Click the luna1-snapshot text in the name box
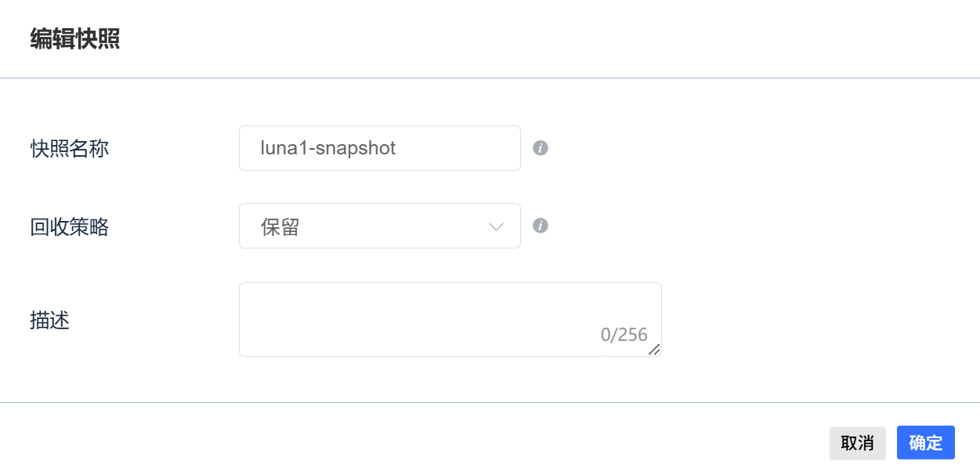The width and height of the screenshot is (980, 471). 328,148
